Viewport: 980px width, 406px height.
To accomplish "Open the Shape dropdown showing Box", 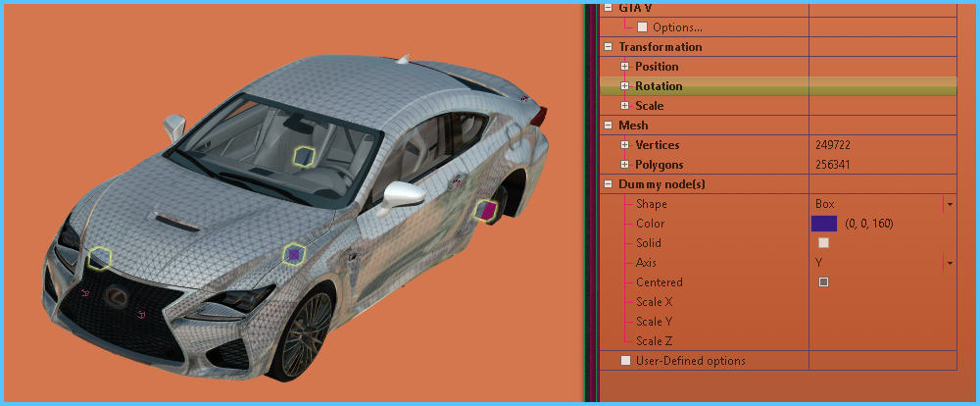I will (x=949, y=204).
